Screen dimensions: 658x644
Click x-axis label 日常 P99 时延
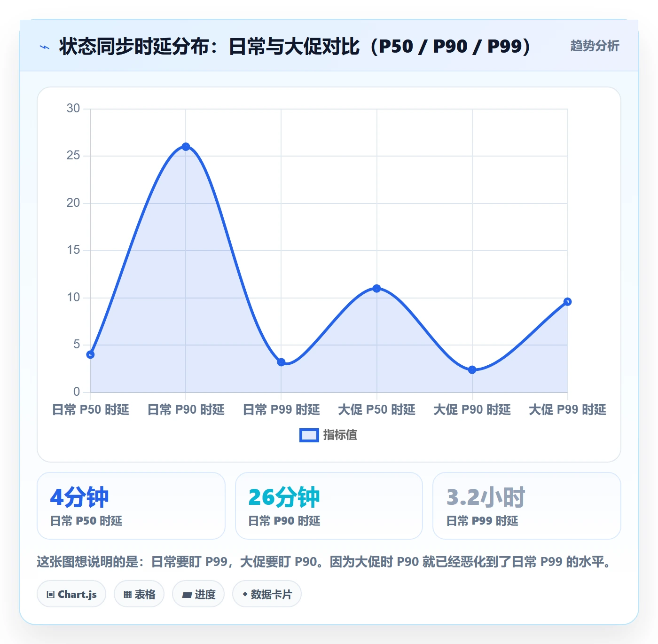pos(281,410)
